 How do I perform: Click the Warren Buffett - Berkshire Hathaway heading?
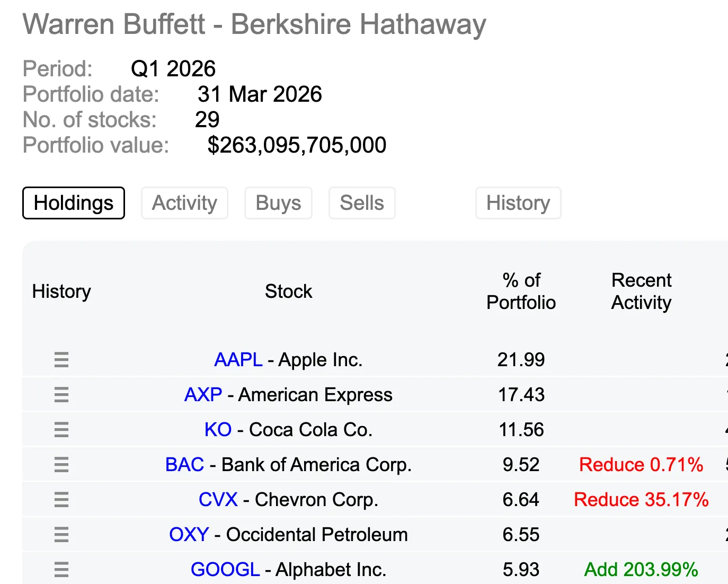pos(254,24)
